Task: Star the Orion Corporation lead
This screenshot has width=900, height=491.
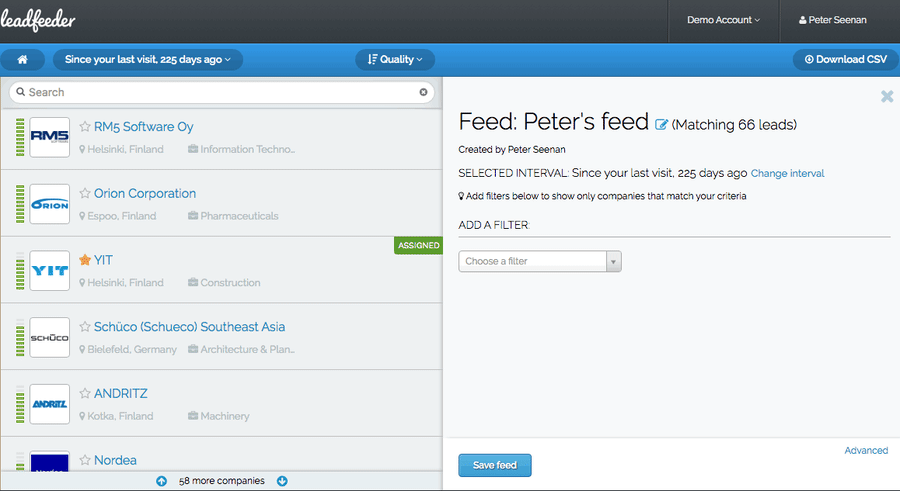Action: coord(85,193)
